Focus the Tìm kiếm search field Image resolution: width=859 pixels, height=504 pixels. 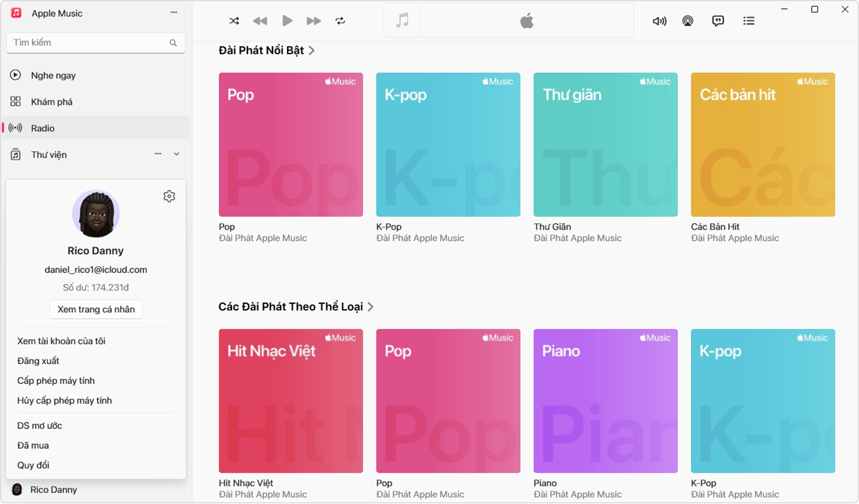96,43
